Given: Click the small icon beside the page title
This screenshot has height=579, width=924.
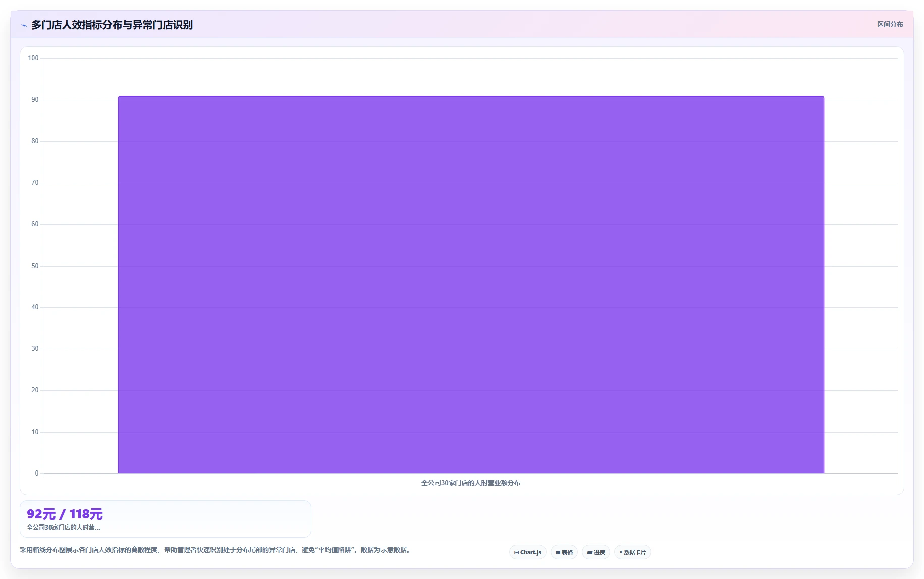Looking at the screenshot, I should coord(24,25).
